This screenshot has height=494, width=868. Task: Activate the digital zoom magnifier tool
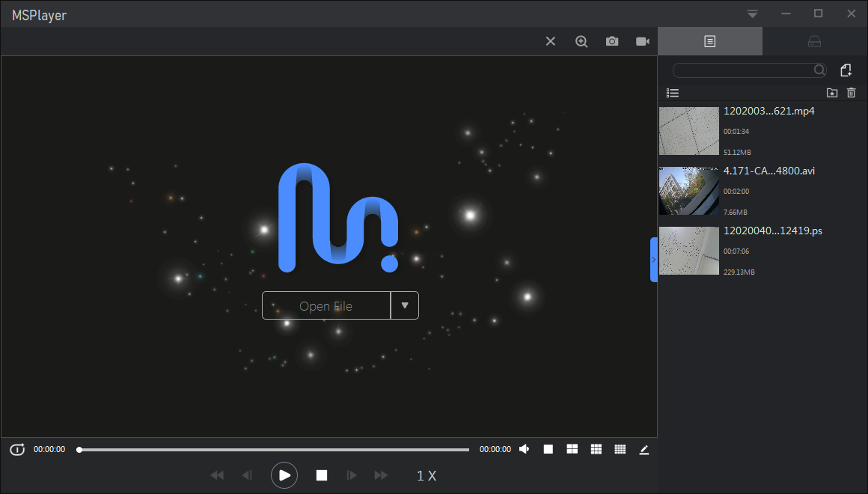click(581, 41)
